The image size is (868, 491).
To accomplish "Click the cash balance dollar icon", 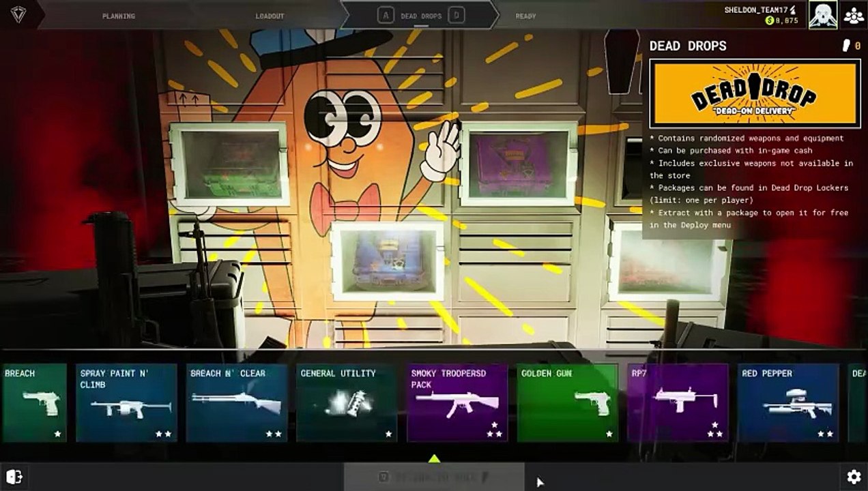I will coord(769,20).
